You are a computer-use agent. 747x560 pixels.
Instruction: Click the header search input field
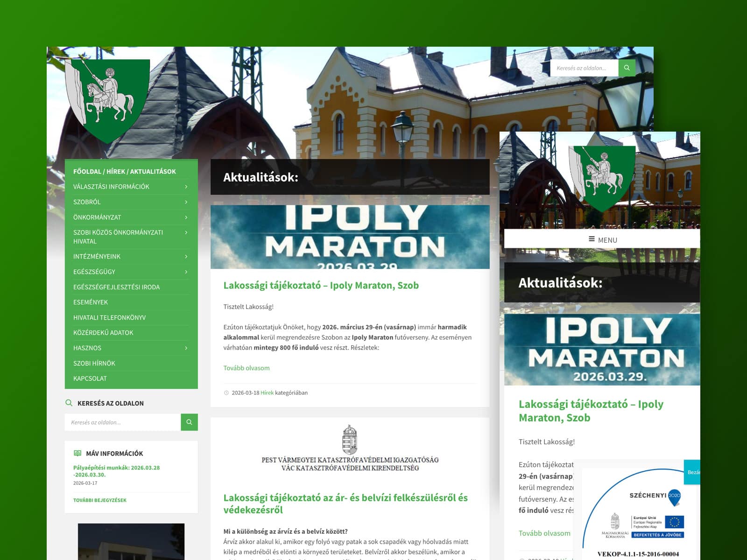(x=584, y=68)
